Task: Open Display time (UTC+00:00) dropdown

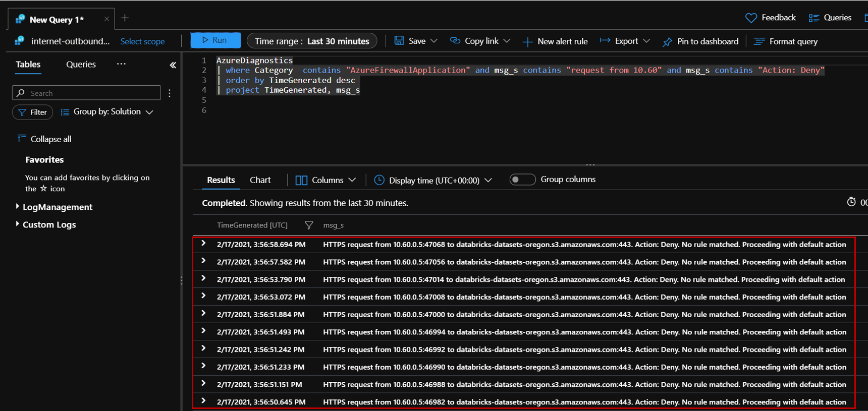Action: click(x=433, y=180)
